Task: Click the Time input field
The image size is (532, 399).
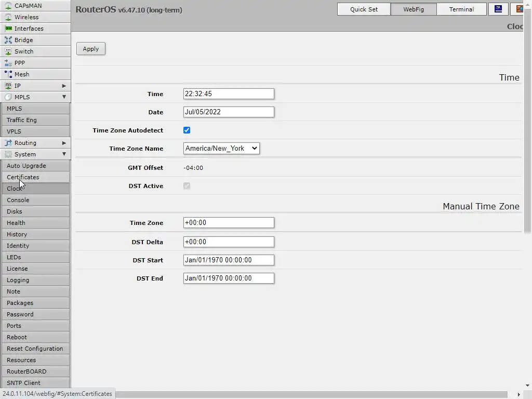Action: (229, 94)
